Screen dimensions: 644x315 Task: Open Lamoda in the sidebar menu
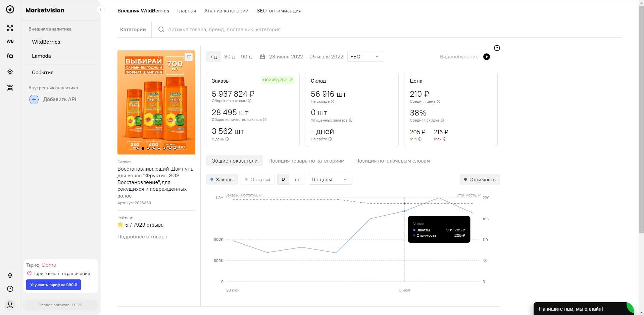41,56
